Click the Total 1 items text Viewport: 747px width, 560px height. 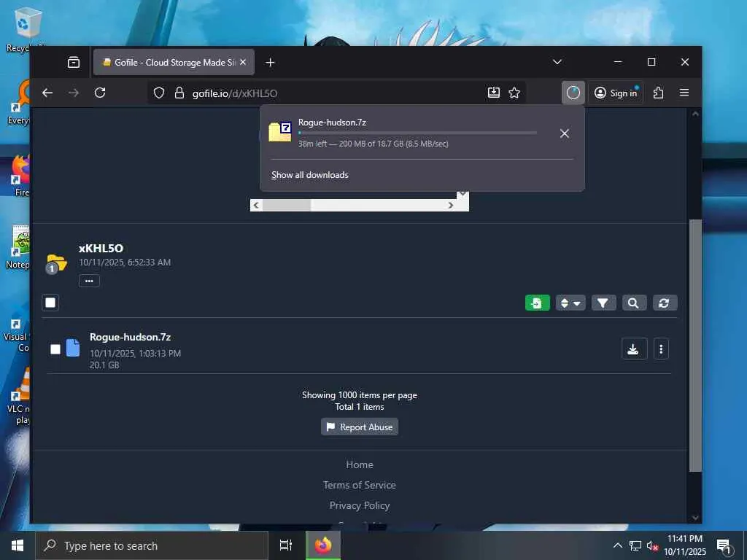(x=360, y=407)
